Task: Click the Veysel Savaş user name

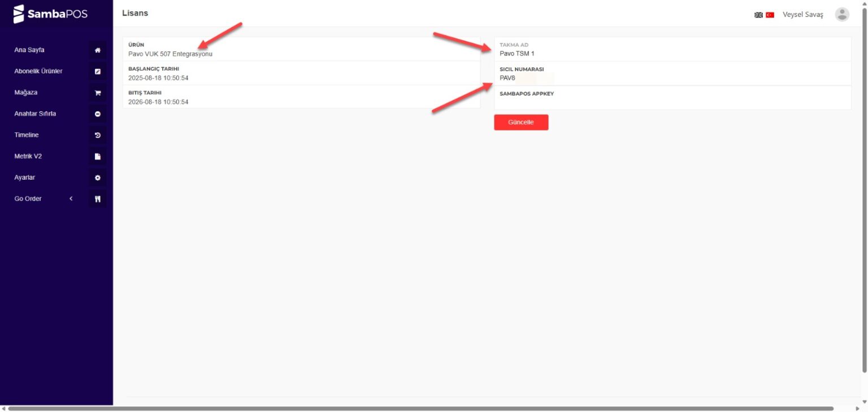Action: point(802,14)
